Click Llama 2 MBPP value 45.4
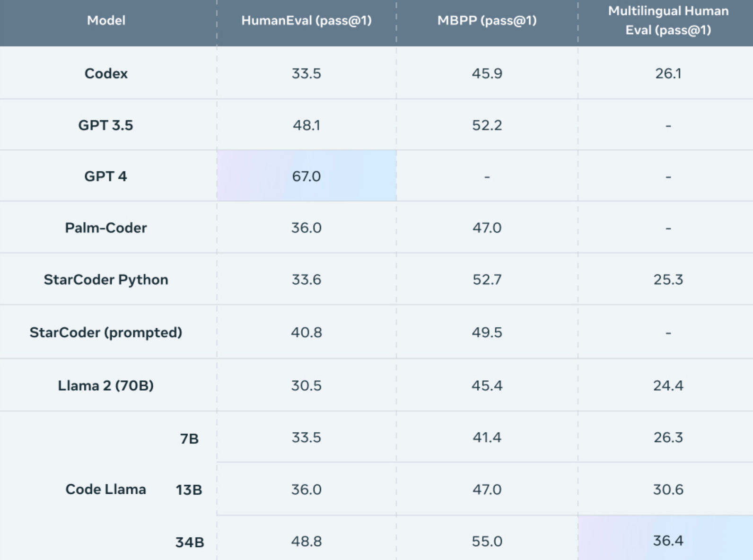 [487, 385]
